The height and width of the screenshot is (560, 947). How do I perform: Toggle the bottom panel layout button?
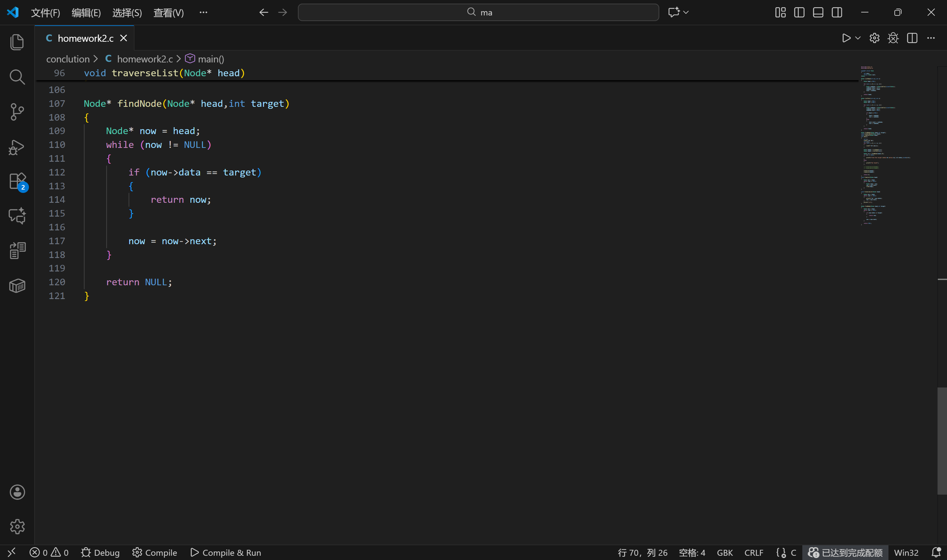pos(818,12)
